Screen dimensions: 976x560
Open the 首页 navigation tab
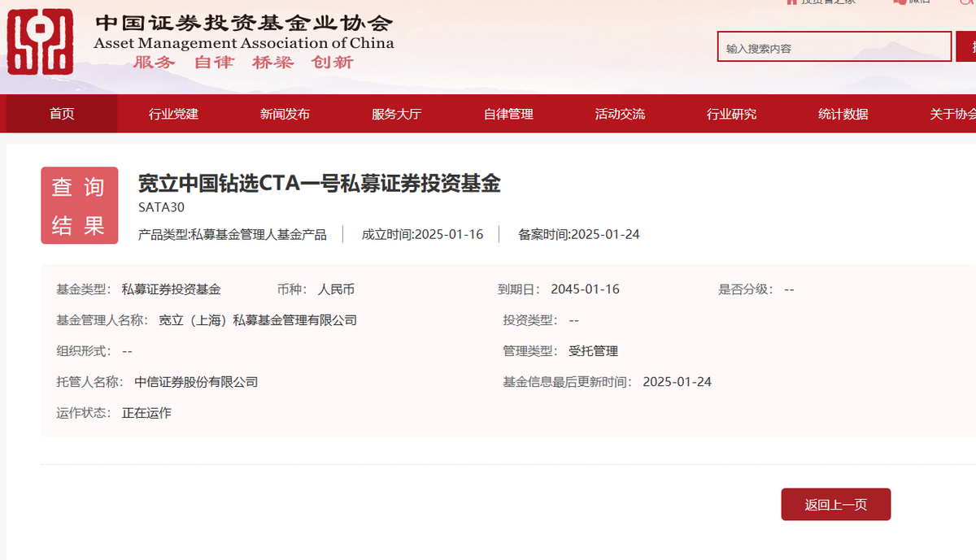tap(62, 114)
